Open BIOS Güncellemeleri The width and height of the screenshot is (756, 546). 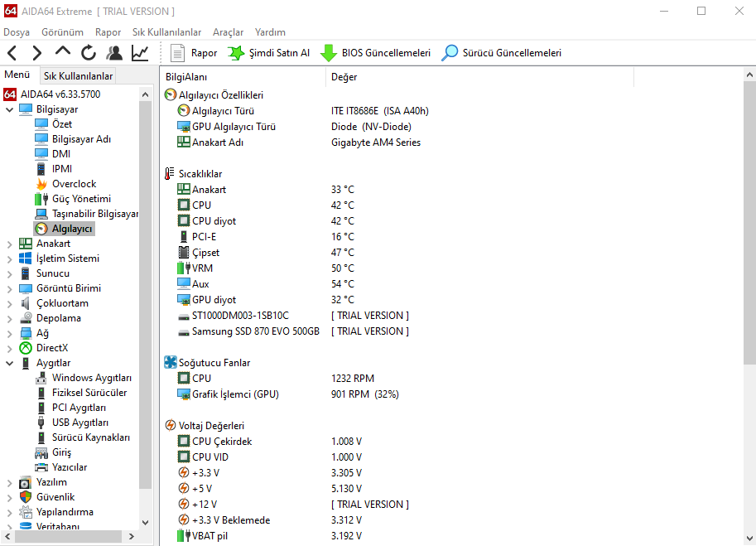click(x=376, y=52)
